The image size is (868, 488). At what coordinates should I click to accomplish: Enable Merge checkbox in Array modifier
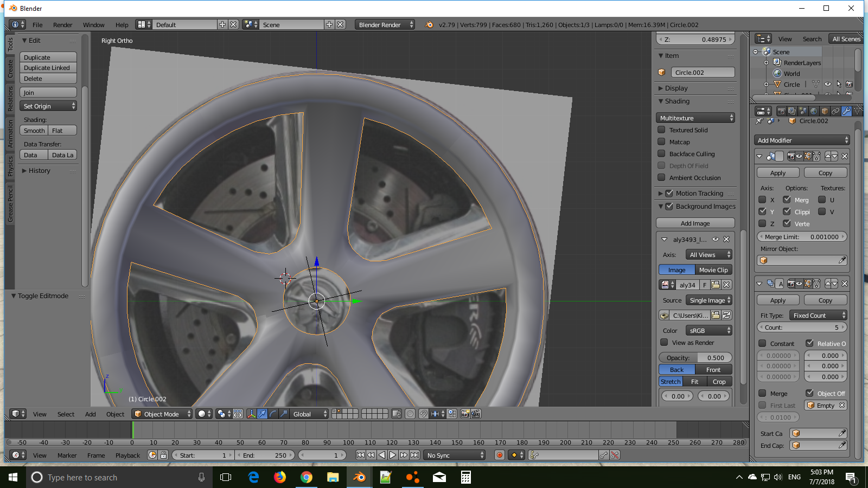[x=762, y=393]
